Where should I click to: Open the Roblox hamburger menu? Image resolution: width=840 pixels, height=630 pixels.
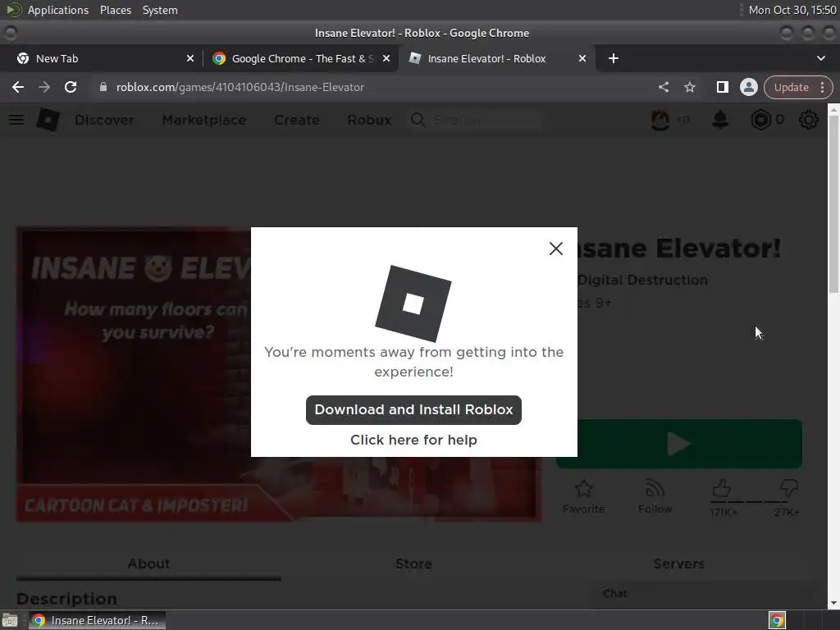coord(16,120)
